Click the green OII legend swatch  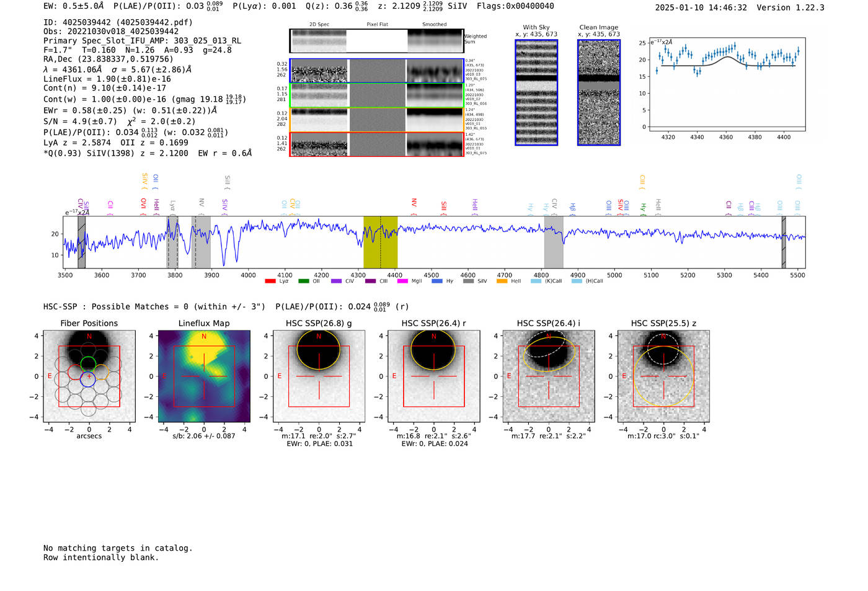[303, 281]
